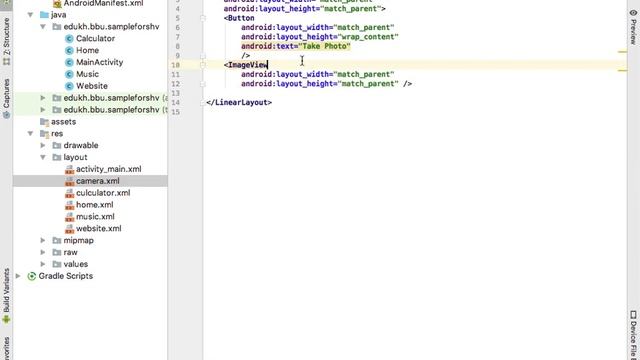Open the Preview side panel tab
640x360 pixels.
633,27
